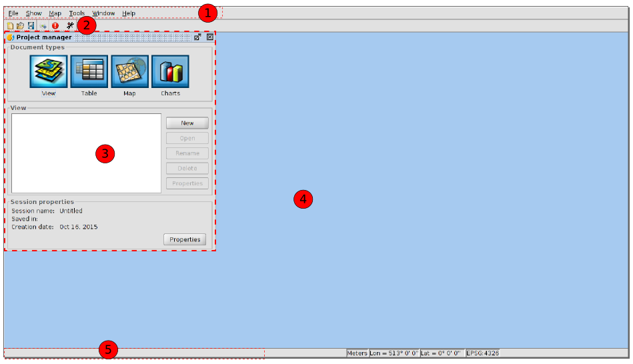633x364 pixels.
Task: Click inside the empty View list box
Action: (x=86, y=153)
